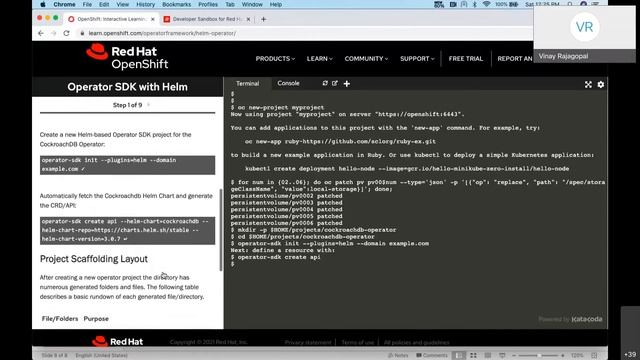Open the Terms of use link
This screenshot has width=640, height=360.
358,342
